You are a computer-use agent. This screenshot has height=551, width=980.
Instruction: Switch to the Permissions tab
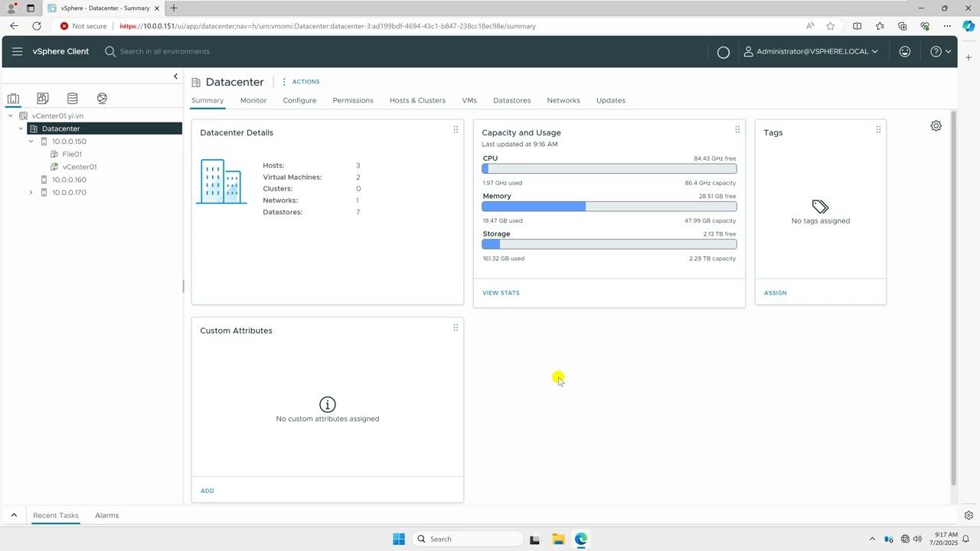click(x=353, y=100)
